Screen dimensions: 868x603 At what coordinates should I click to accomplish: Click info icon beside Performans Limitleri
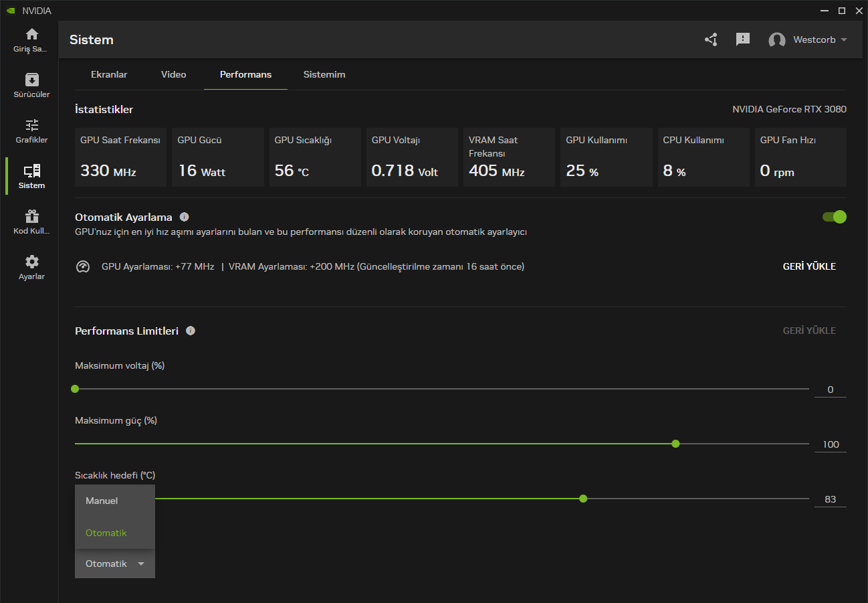click(x=191, y=331)
